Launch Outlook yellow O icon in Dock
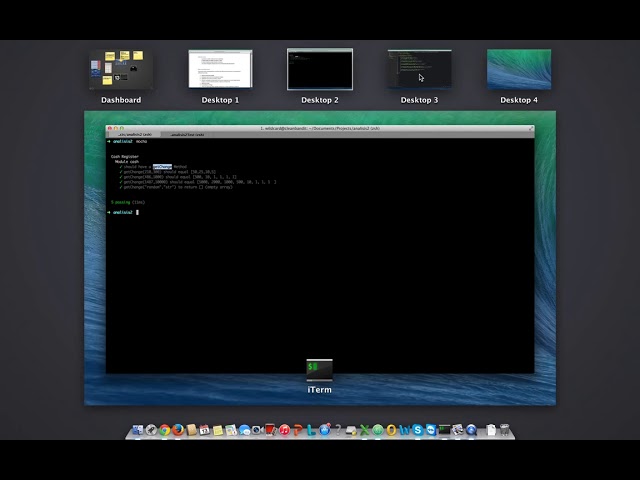640x480 pixels. click(x=391, y=430)
